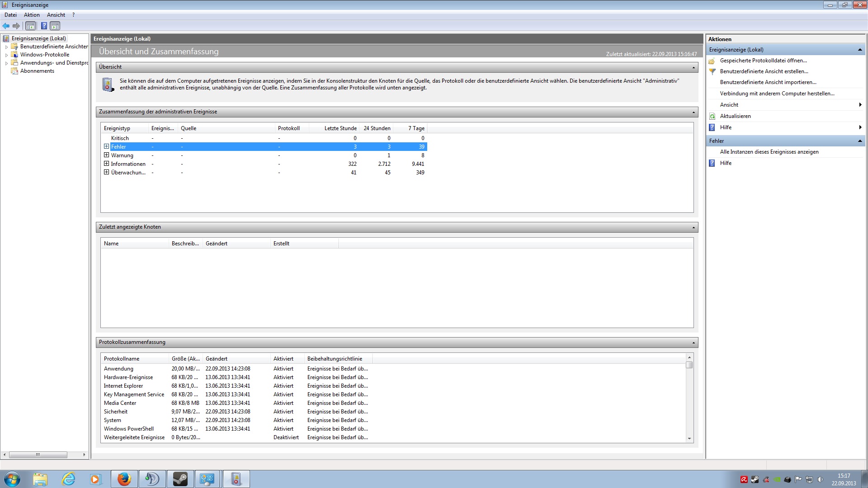
Task: Collapse the Protokollzusammenfassung section
Action: (693, 343)
